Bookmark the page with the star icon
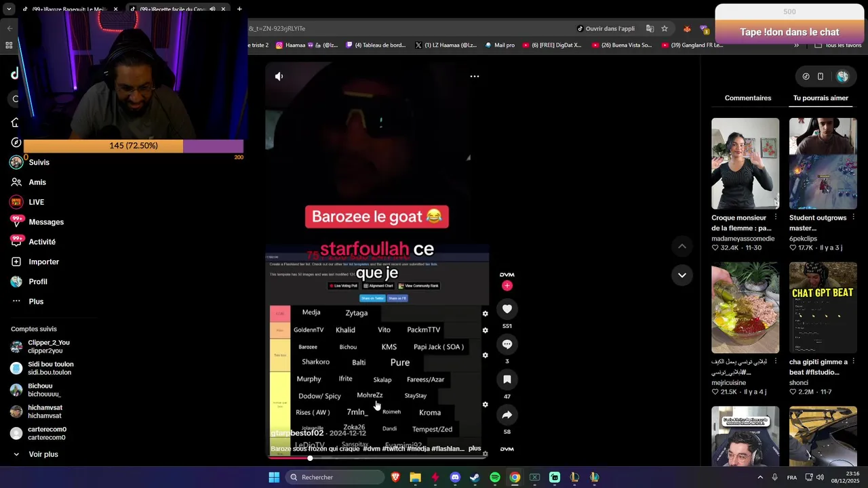Viewport: 868px width, 488px height. (x=665, y=28)
